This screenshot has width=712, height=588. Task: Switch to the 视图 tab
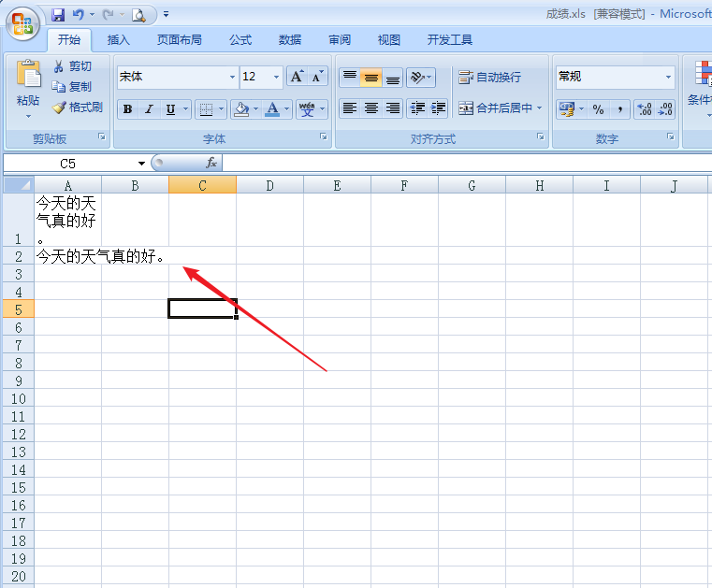(x=388, y=40)
